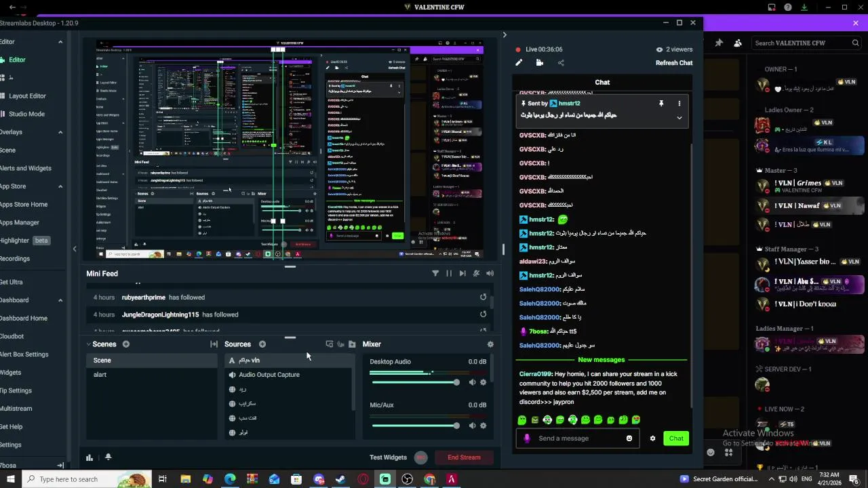This screenshot has height=488, width=868.
Task: Open chat settings gear icon
Action: coord(652,439)
